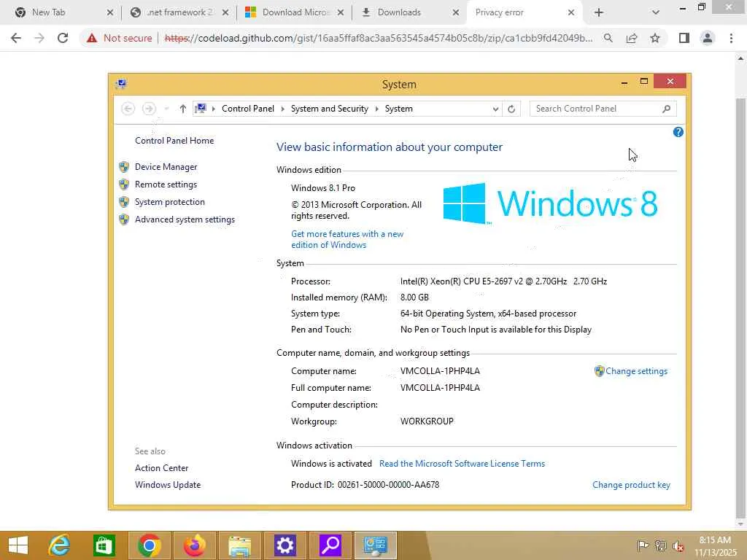Expand the arrow after Control Panel breadcrumb
The height and width of the screenshot is (560, 747).
point(282,109)
